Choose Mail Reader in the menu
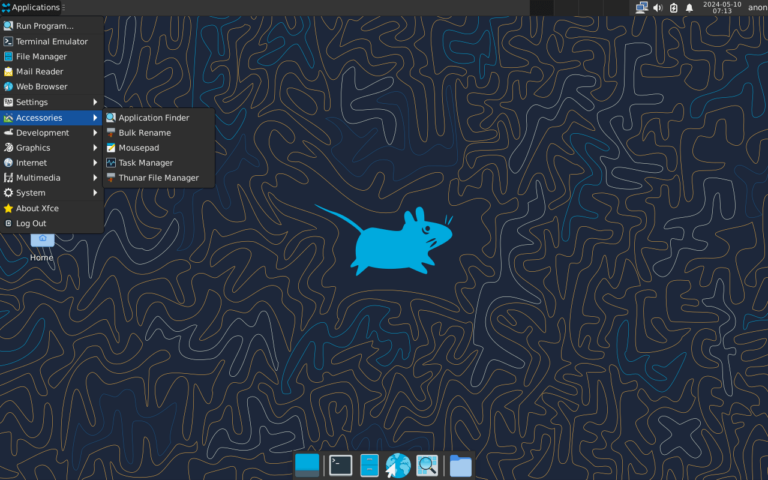Viewport: 768px width, 480px height. coord(52,72)
